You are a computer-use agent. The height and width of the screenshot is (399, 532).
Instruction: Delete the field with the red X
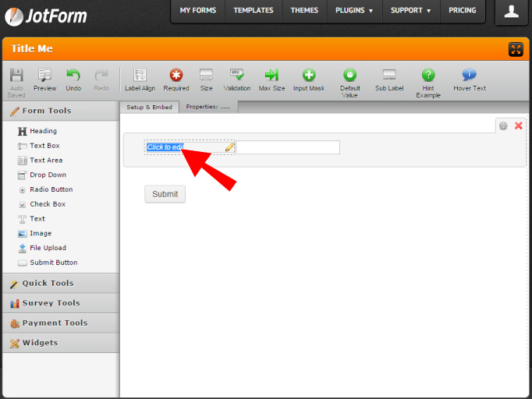click(x=519, y=125)
